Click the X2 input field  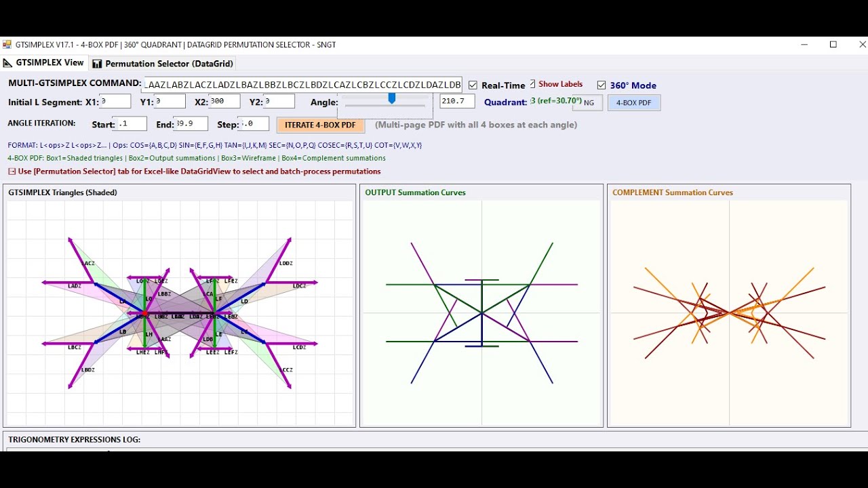pos(224,102)
